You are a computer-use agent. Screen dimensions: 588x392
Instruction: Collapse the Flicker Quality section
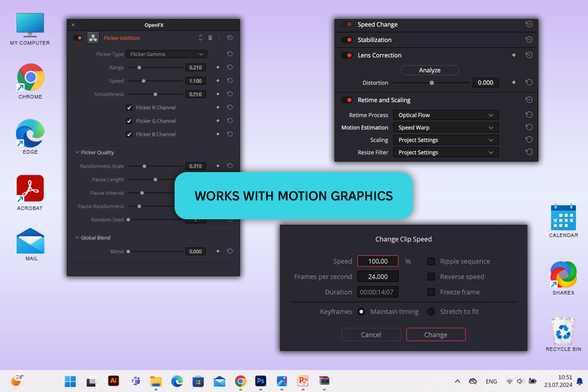click(x=77, y=153)
